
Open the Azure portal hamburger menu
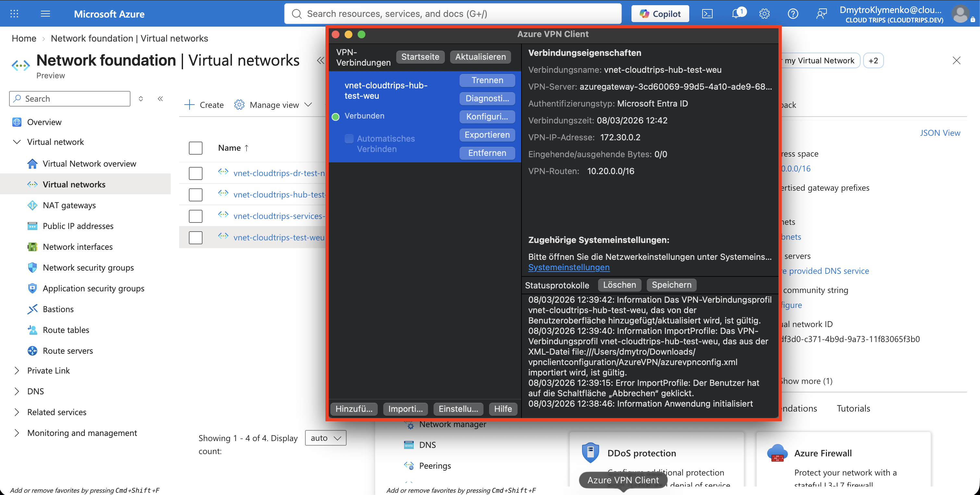[45, 14]
